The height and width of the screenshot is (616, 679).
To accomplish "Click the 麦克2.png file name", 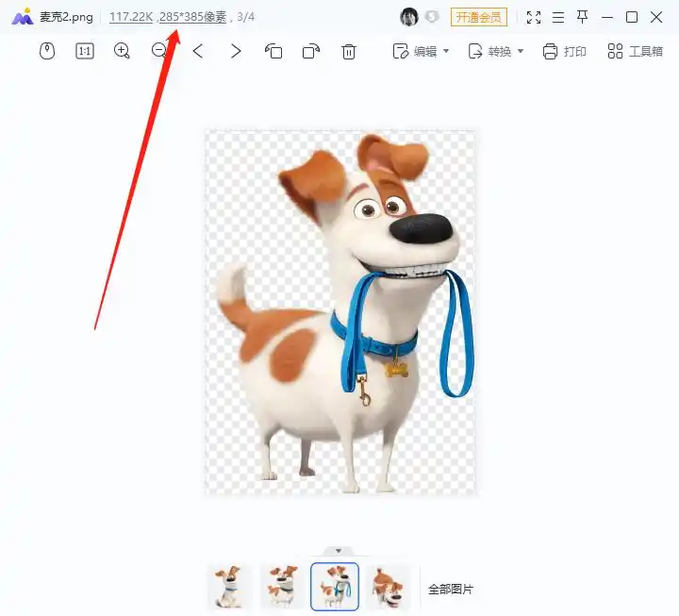I will pos(66,17).
